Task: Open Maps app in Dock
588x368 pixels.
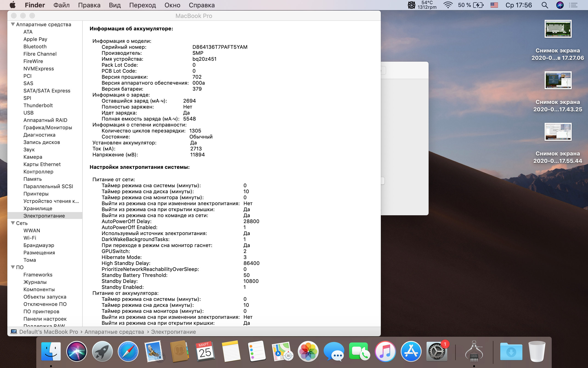Action: pos(283,351)
